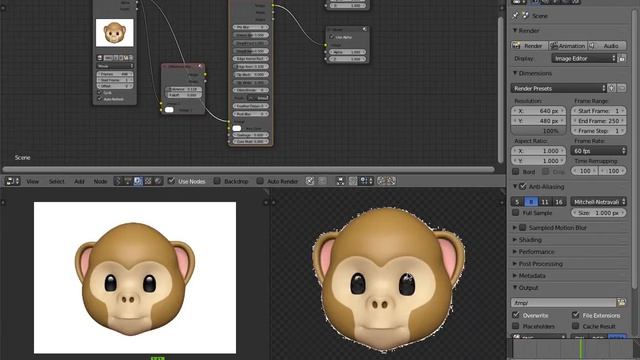
Task: Paste nodes from clipboard icon
Action: pyautogui.click(x=391, y=181)
